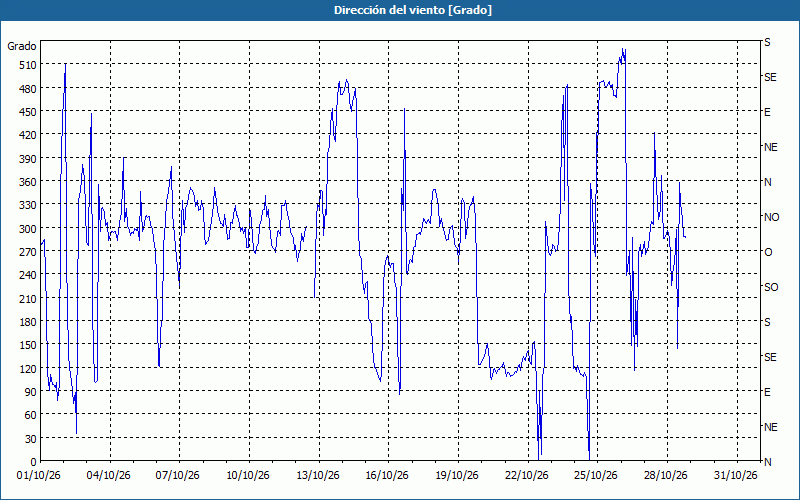Click the 'E' compass label near 90
The height and width of the screenshot is (500, 800).
pyautogui.click(x=767, y=392)
